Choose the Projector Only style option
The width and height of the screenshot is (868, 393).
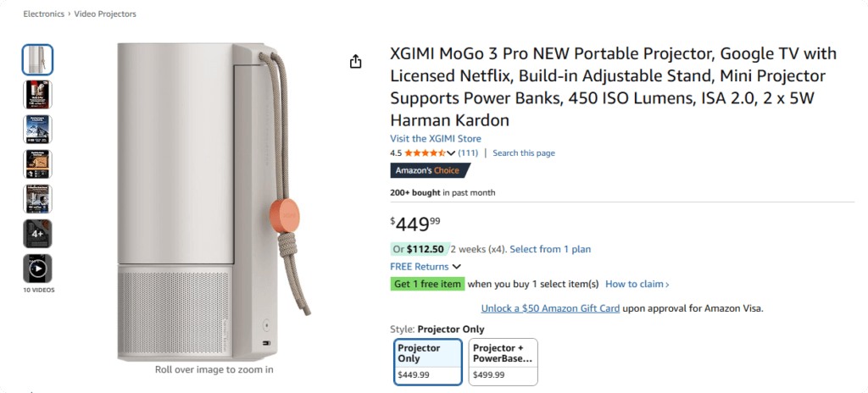tap(428, 362)
